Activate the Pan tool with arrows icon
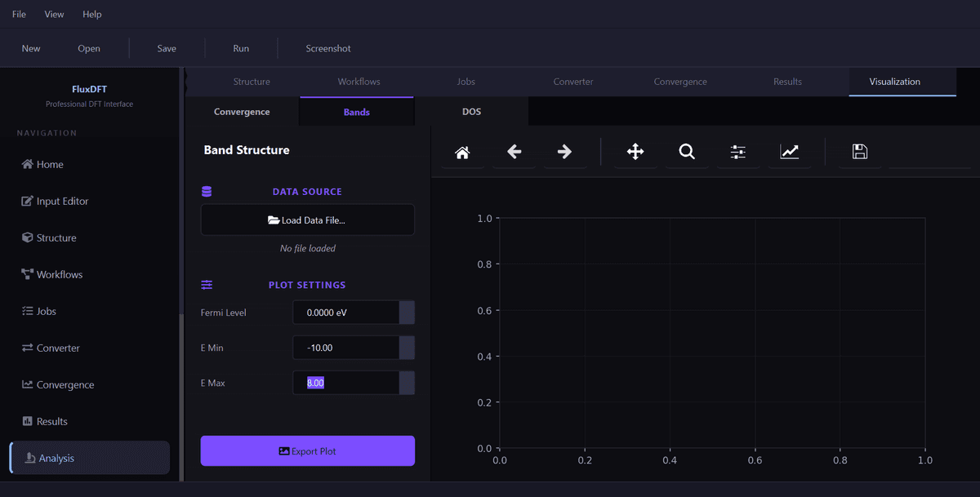Image resolution: width=980 pixels, height=497 pixels. [x=635, y=152]
